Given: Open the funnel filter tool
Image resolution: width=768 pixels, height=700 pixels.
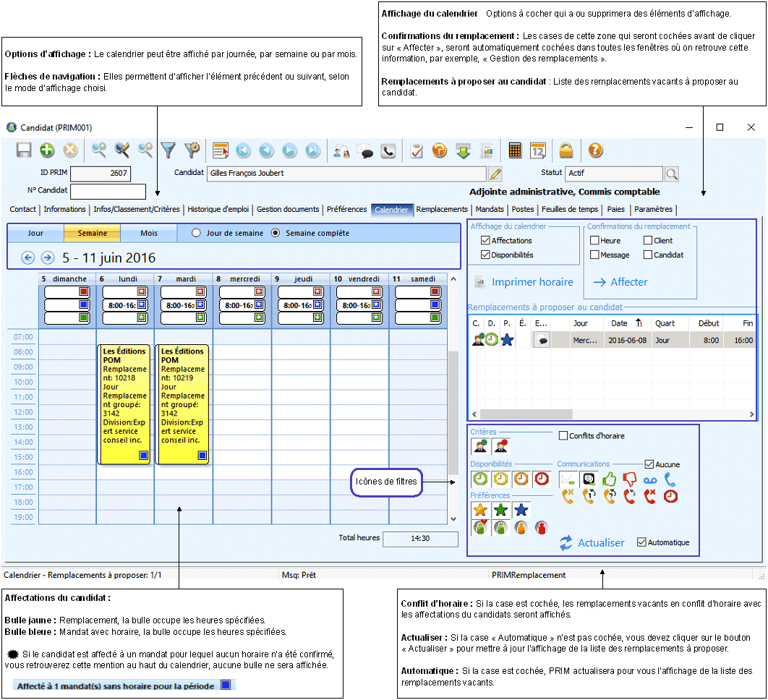Looking at the screenshot, I should coord(168,150).
